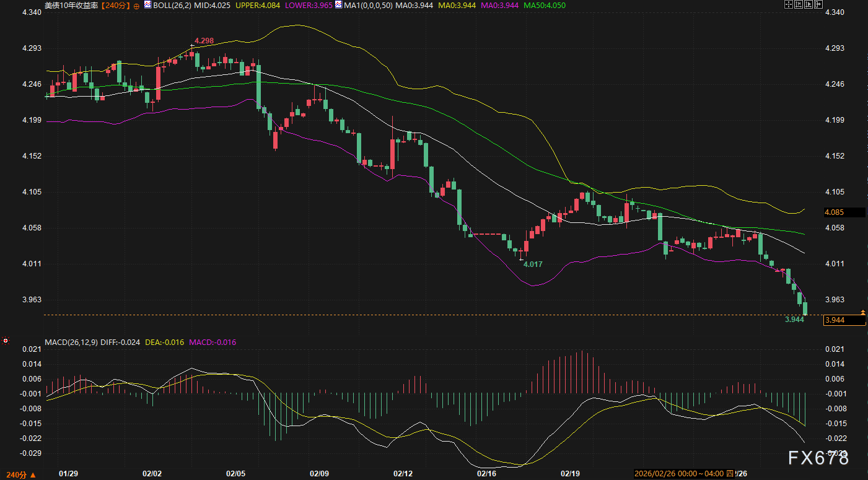868x480 pixels.
Task: Click the orange circled-plus icon beside 240分
Action: tap(136, 6)
